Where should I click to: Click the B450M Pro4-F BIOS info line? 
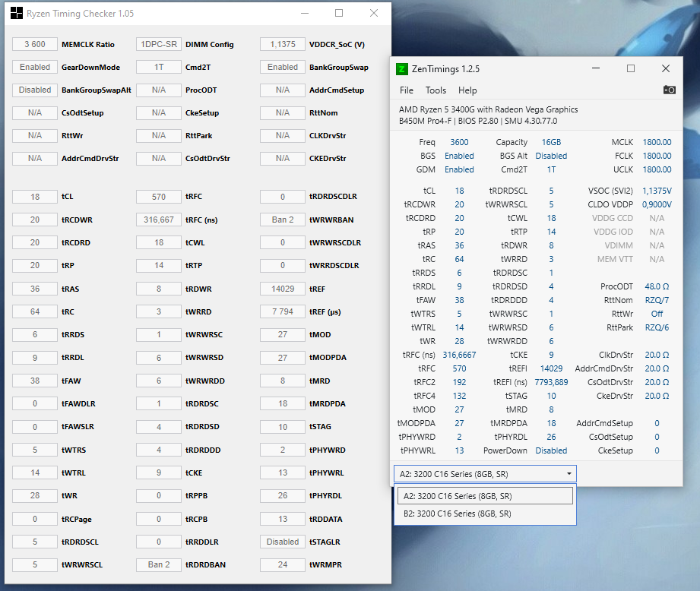(x=478, y=121)
